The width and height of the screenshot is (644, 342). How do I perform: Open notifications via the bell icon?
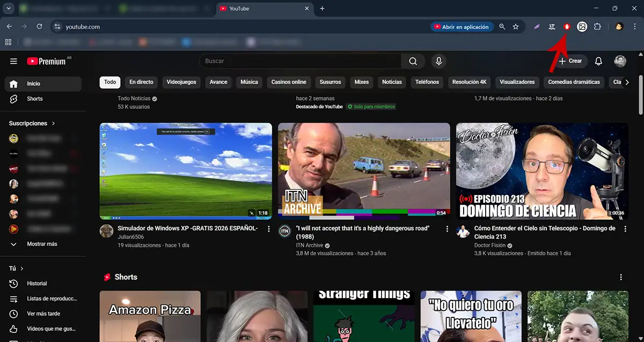point(598,61)
